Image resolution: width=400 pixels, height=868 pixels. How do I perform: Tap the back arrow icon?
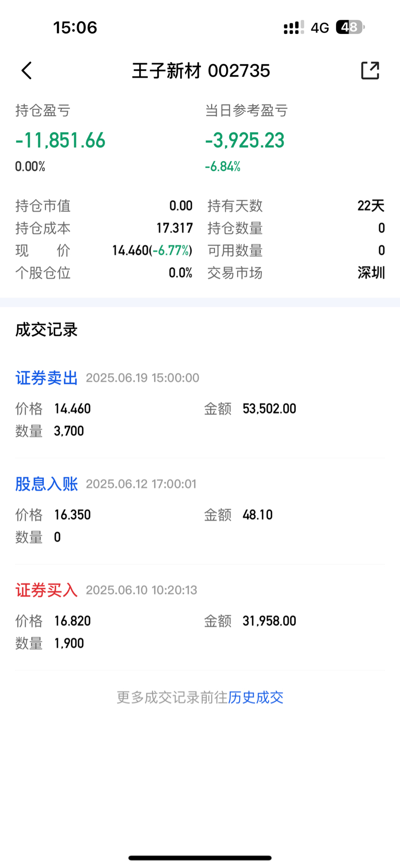27,70
